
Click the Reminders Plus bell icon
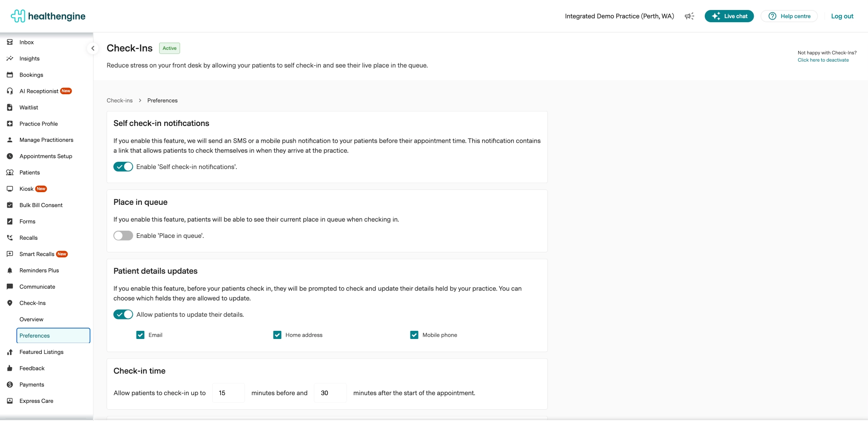point(10,271)
